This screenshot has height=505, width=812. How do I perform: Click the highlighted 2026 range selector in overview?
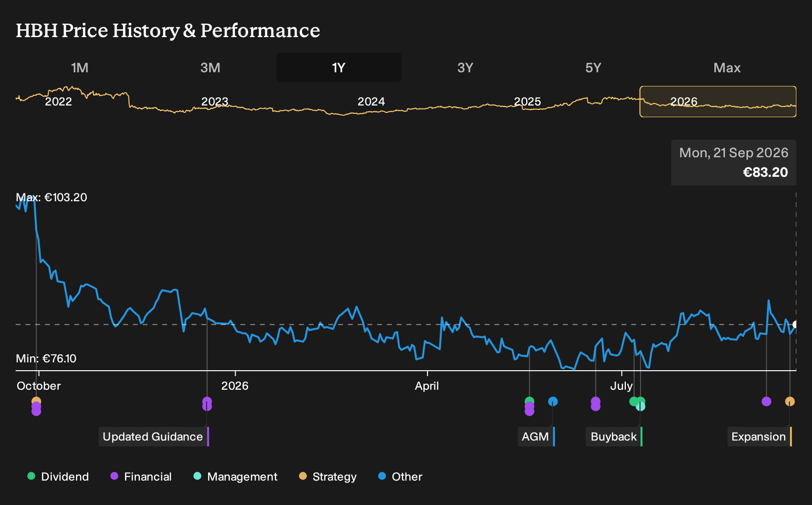pyautogui.click(x=718, y=102)
